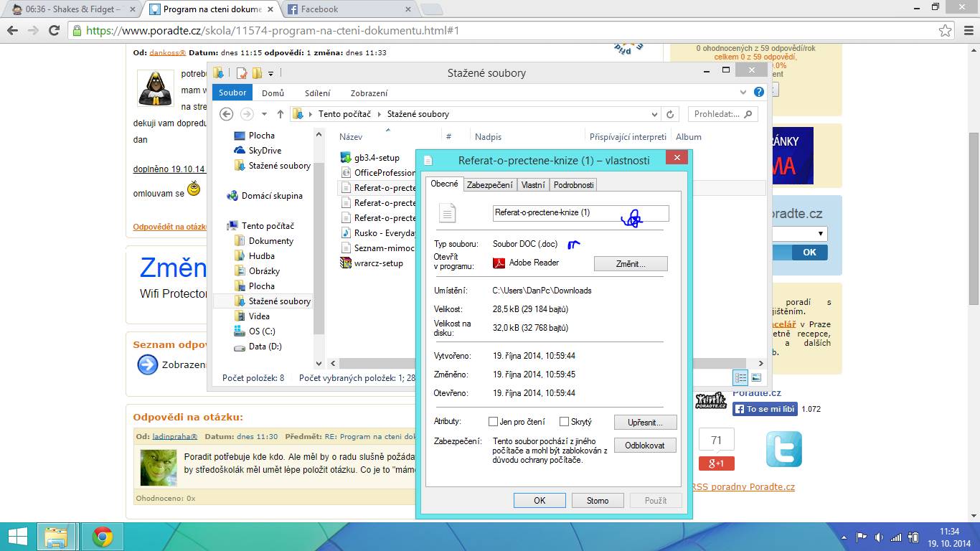Click the New folder quick access icon

coord(257,73)
